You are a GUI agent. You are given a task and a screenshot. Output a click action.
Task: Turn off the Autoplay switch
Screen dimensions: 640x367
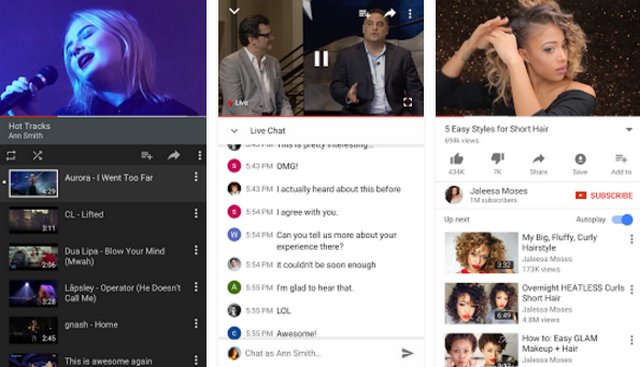click(x=622, y=220)
